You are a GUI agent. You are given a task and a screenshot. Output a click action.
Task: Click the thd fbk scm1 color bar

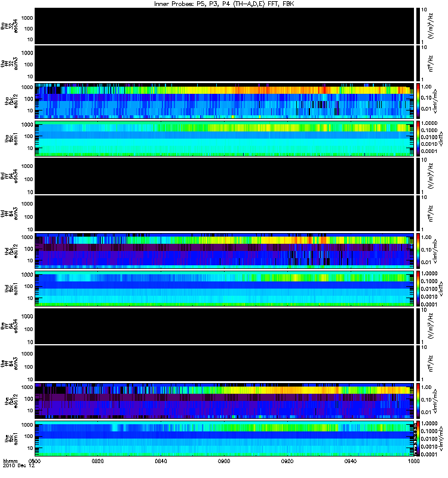click(x=418, y=289)
